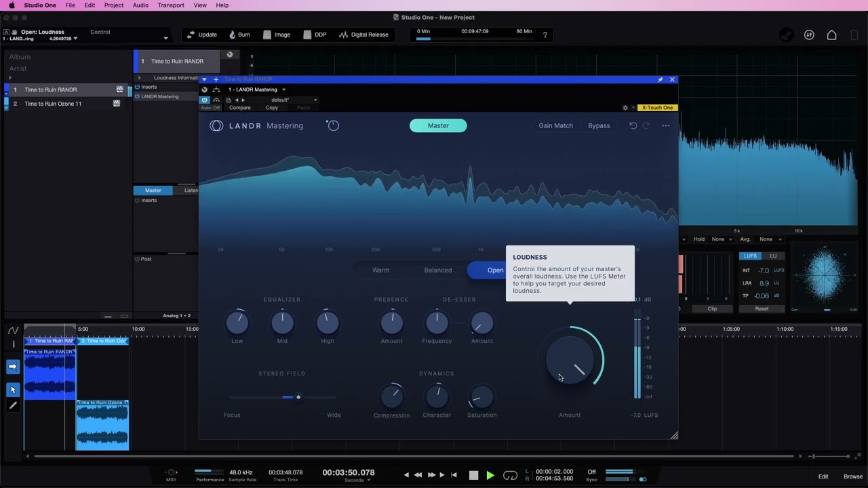Select the Open mastering style
Screen dimensions: 868x488
(495, 270)
